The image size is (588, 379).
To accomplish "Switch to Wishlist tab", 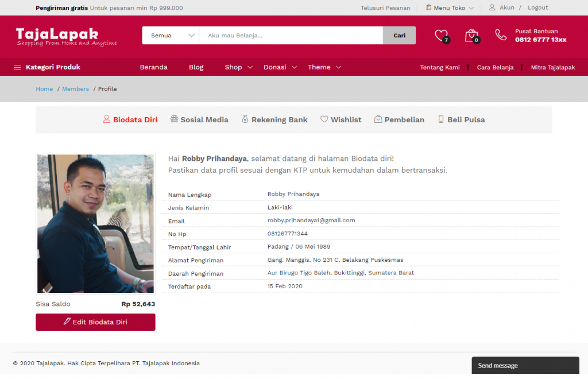I will click(341, 119).
